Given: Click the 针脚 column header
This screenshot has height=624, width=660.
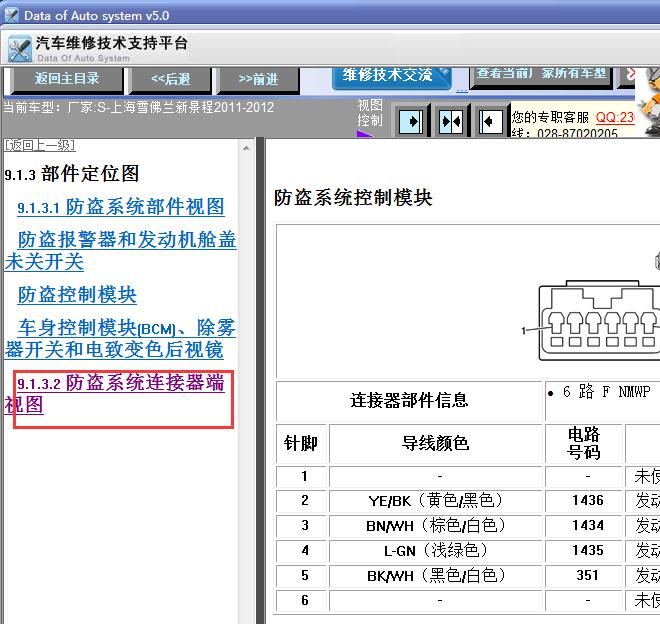Looking at the screenshot, I should pos(301,444).
